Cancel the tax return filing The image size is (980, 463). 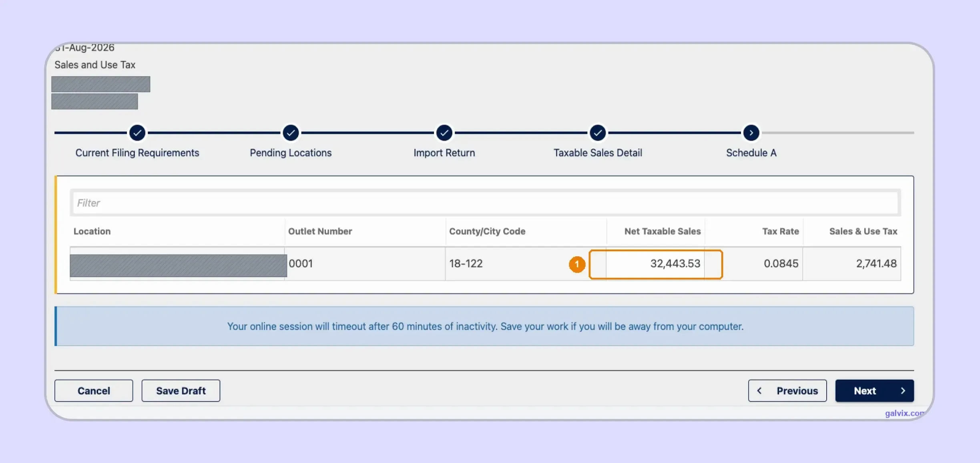pos(94,391)
